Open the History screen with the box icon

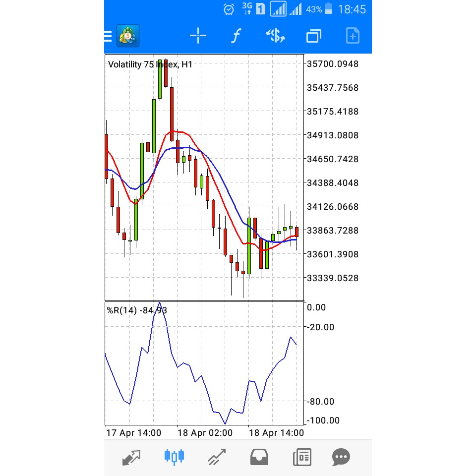(x=259, y=457)
